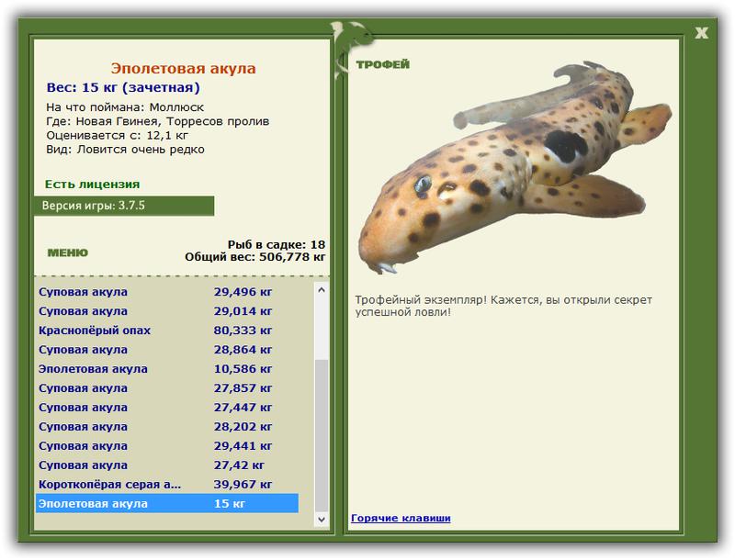Select Короткопёрая серая акула 39,967 кг entry
The height and width of the screenshot is (560, 735).
point(167,485)
